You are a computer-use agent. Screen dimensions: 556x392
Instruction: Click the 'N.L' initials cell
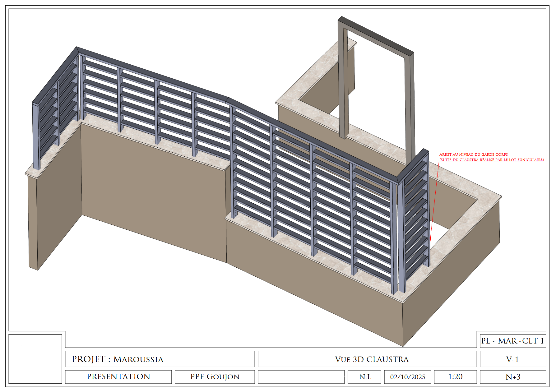point(364,376)
